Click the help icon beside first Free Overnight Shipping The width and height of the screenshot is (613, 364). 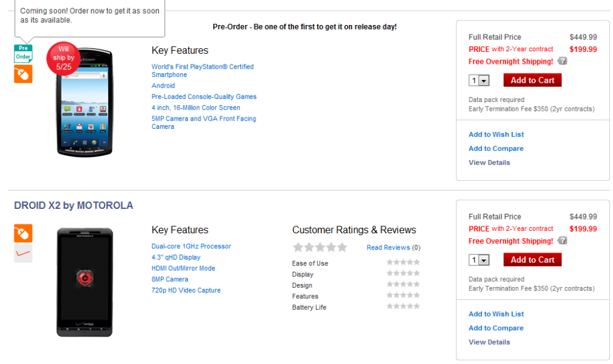562,61
